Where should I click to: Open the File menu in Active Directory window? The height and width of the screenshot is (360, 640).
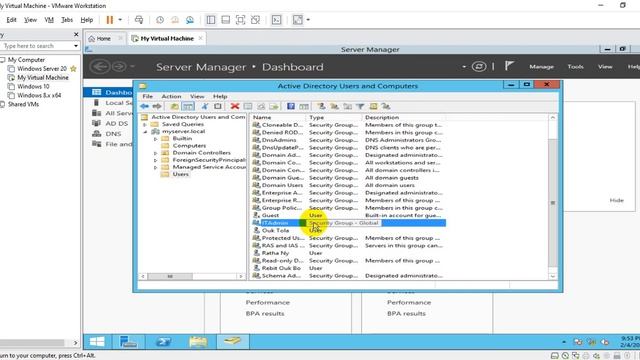tap(147, 96)
